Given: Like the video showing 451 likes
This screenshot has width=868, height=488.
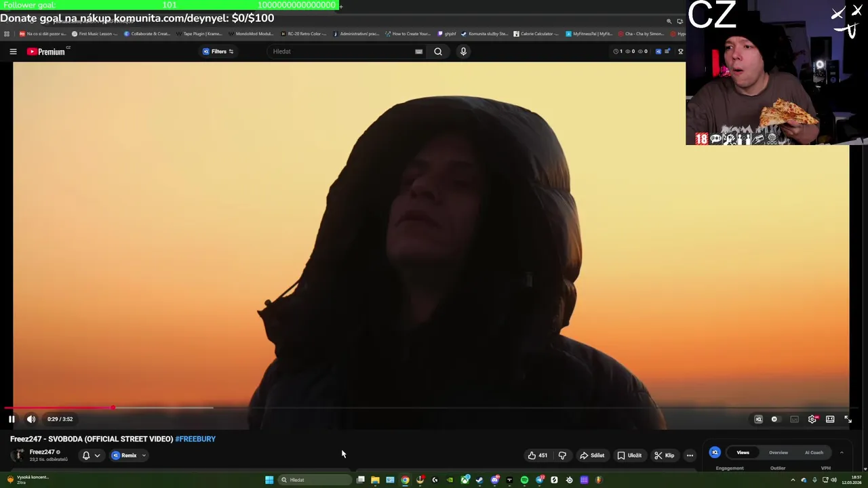Looking at the screenshot, I should (x=538, y=455).
